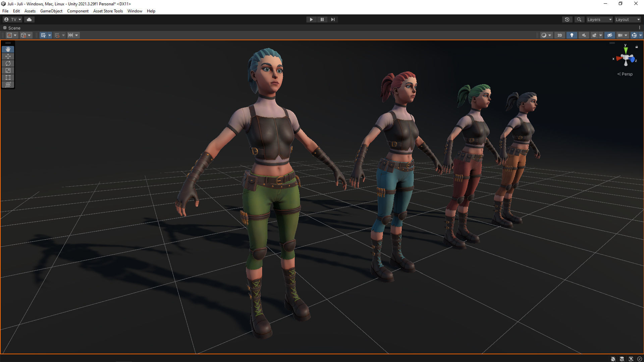Open the search in the top toolbar
The width and height of the screenshot is (644, 362).
[579, 19]
